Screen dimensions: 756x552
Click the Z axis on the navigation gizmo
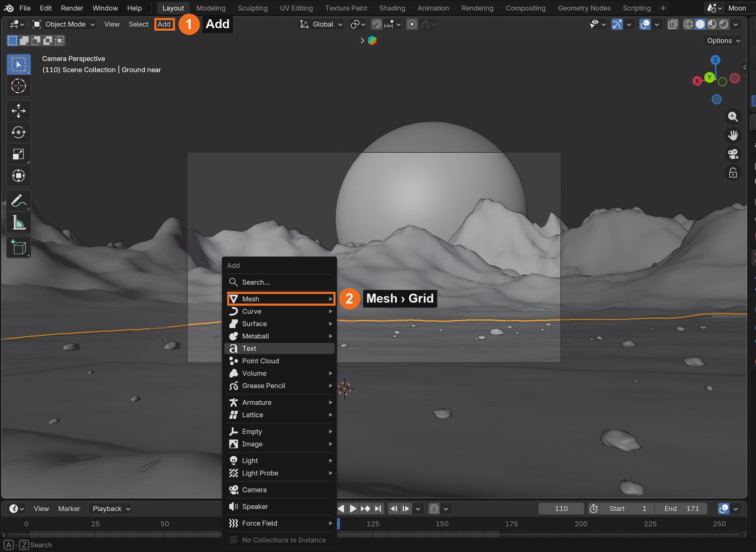715,60
